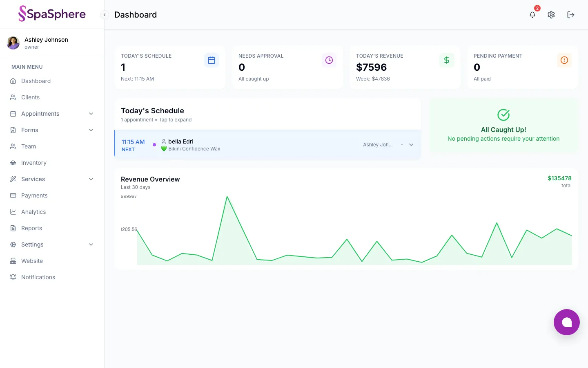Open the notifications bell in header
Viewport: 588px width, 368px height.
click(x=532, y=15)
